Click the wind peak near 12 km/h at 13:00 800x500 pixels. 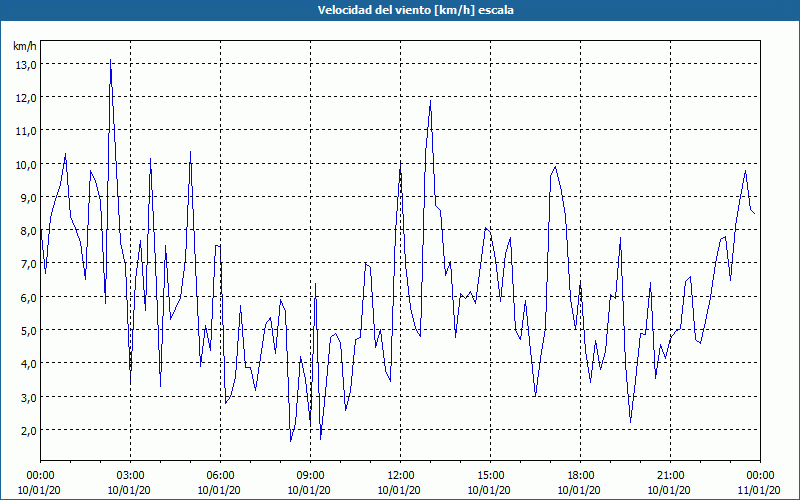(431, 101)
